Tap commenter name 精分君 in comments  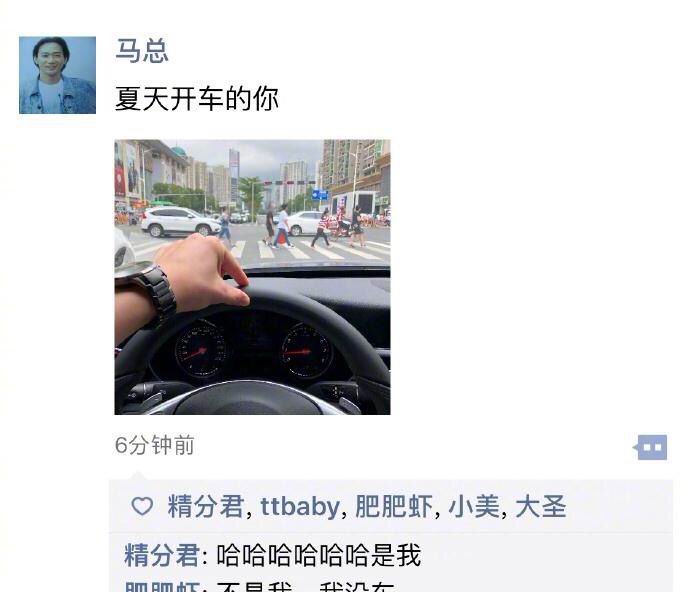coord(162,555)
